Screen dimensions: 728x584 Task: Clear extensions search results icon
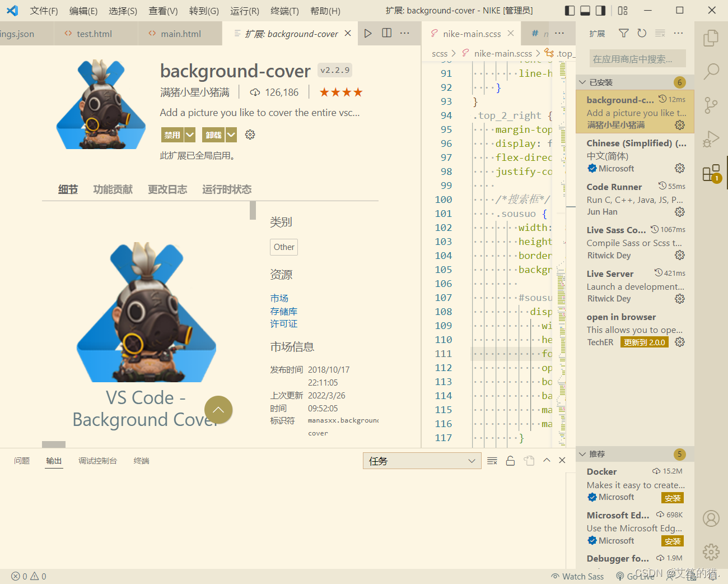[660, 34]
